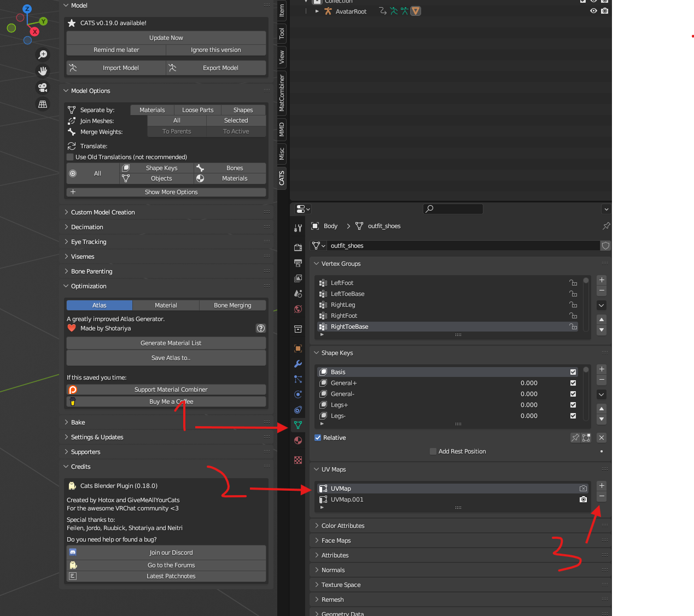Clear shape keys with the X button
Image resolution: width=694 pixels, height=616 pixels.
point(602,438)
